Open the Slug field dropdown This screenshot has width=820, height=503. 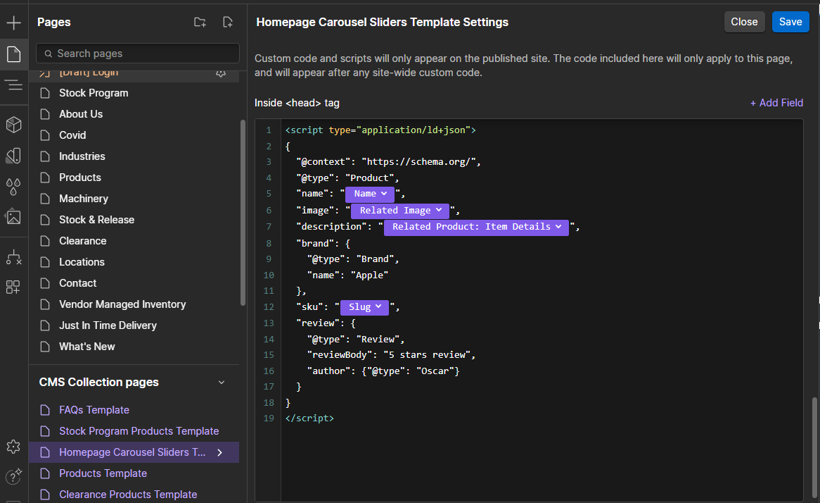point(365,307)
